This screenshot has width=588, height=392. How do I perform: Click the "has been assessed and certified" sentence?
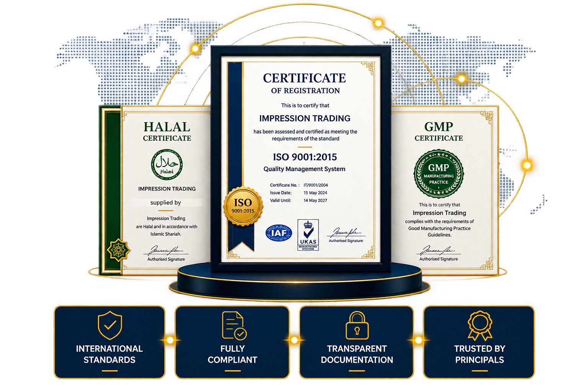tap(305, 135)
